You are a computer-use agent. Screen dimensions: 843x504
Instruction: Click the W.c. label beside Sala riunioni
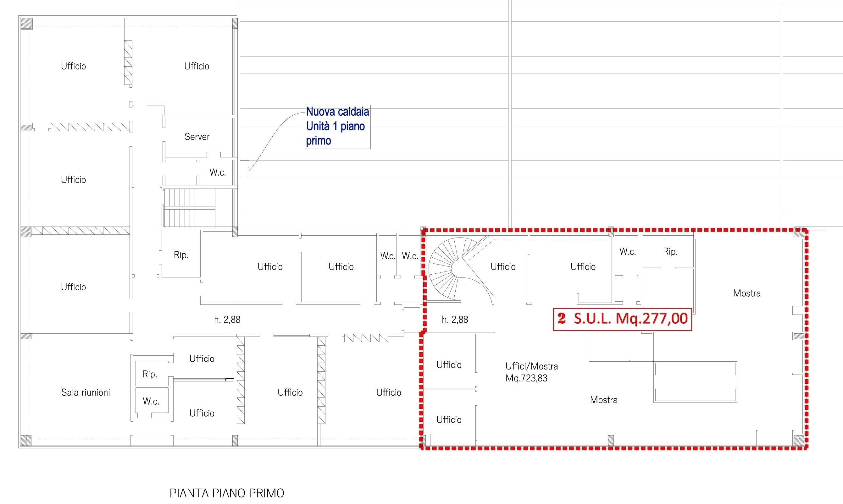pos(151,401)
